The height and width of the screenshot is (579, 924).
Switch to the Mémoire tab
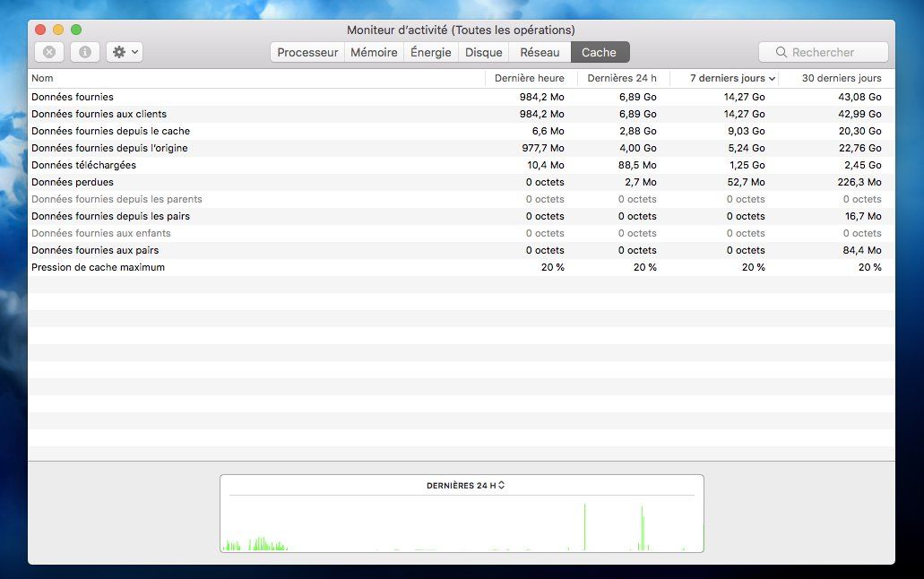pyautogui.click(x=374, y=52)
